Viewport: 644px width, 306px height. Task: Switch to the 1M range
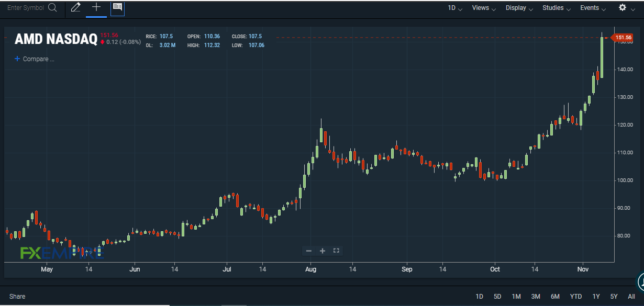coord(516,297)
